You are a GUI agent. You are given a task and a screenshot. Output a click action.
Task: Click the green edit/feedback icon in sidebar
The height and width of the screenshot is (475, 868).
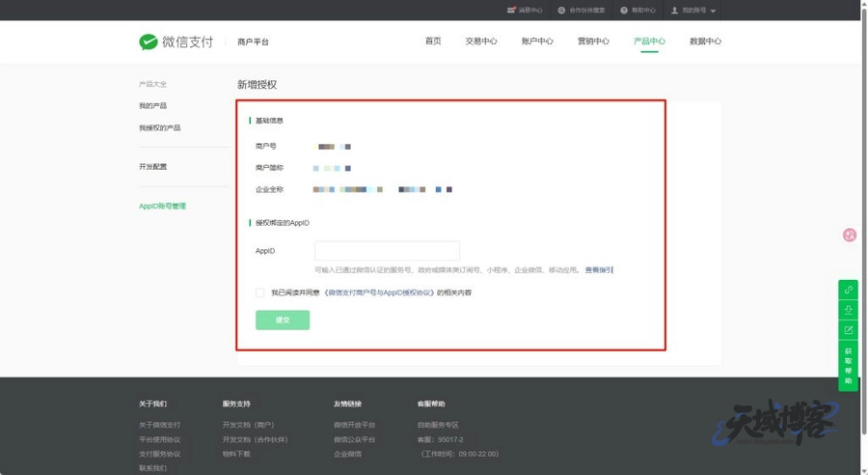848,330
